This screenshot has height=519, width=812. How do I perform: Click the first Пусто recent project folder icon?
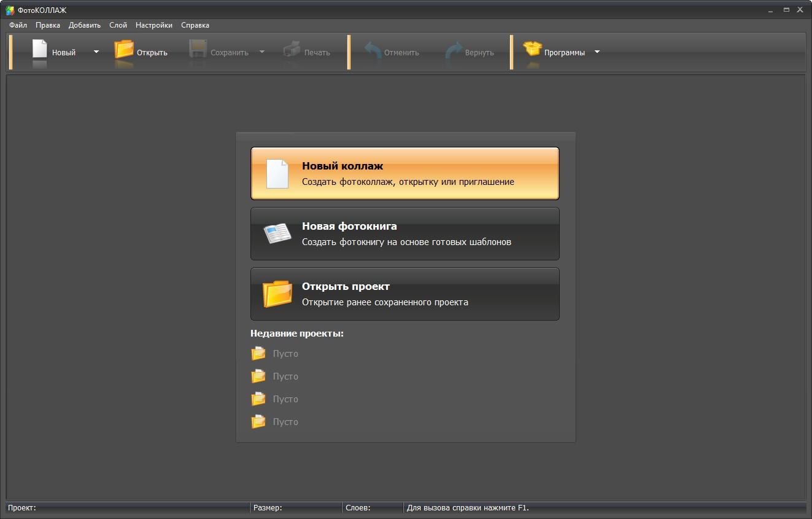click(258, 353)
